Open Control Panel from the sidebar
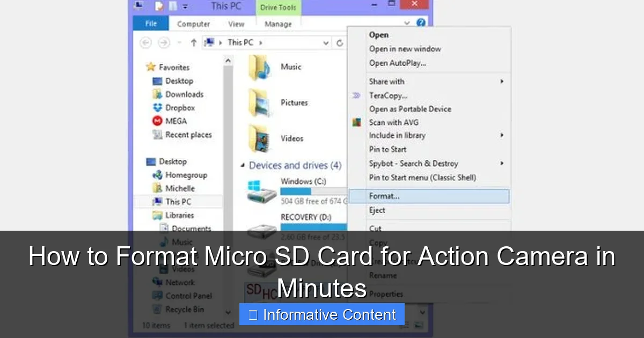Image resolution: width=644 pixels, height=338 pixels. [187, 296]
